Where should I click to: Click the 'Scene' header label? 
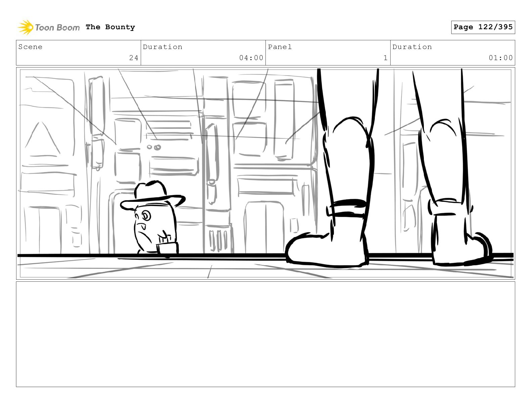(x=30, y=47)
